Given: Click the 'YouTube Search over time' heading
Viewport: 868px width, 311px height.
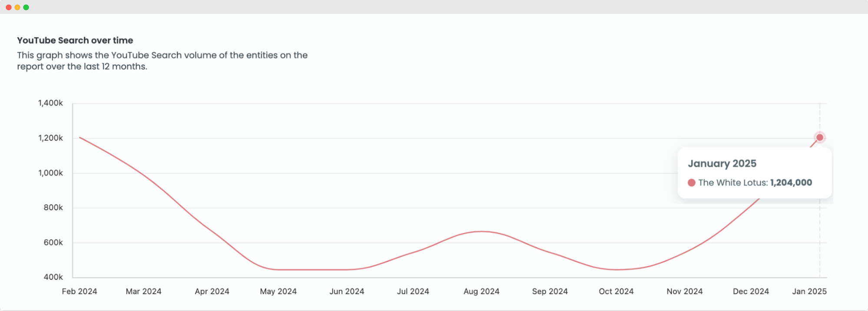Looking at the screenshot, I should coord(75,40).
